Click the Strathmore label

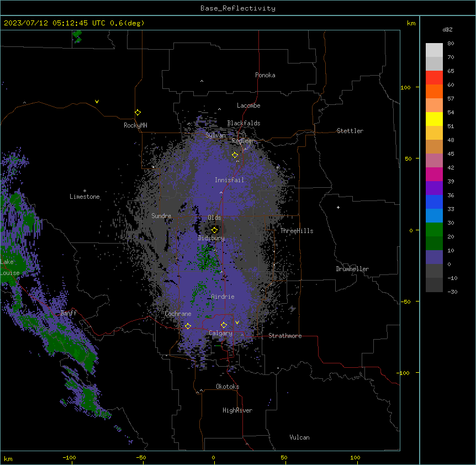285,336
